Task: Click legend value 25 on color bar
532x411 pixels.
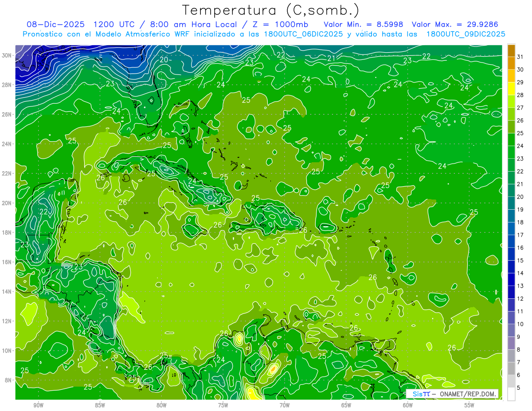Action: (x=520, y=133)
